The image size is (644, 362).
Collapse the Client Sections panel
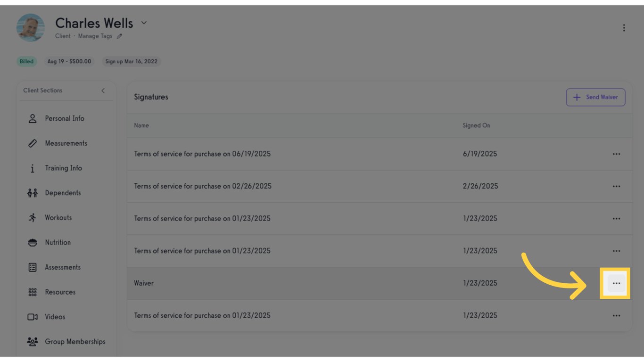pos(103,90)
